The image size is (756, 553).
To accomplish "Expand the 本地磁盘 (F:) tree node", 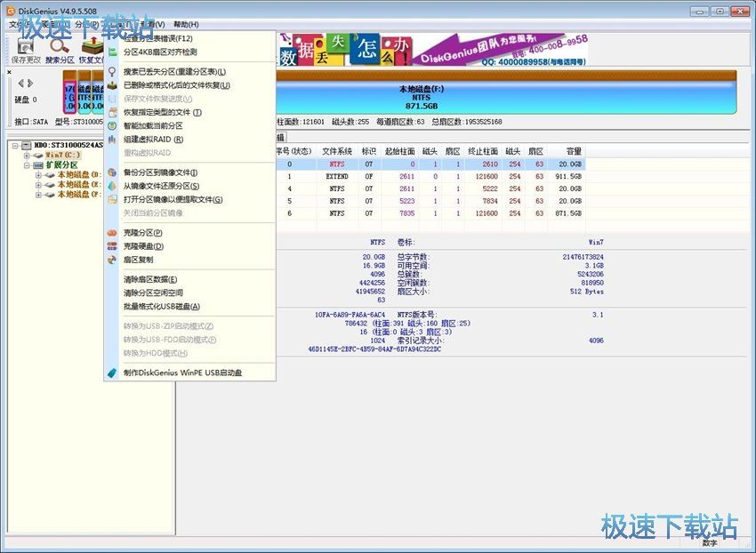I will click(x=38, y=195).
